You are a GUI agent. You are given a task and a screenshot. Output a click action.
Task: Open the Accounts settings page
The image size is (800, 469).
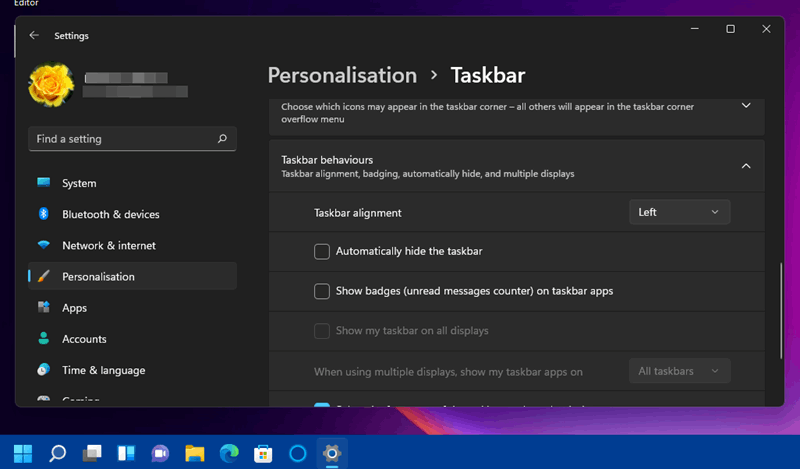pyautogui.click(x=84, y=339)
